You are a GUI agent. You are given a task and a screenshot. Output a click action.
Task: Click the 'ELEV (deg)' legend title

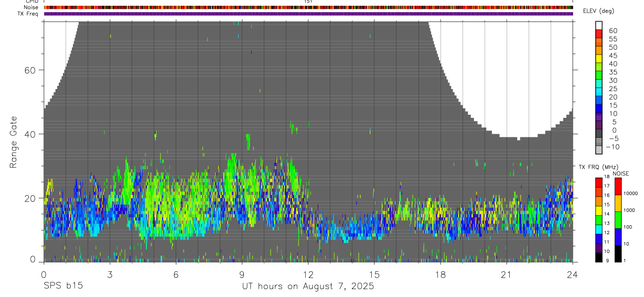[x=598, y=11]
